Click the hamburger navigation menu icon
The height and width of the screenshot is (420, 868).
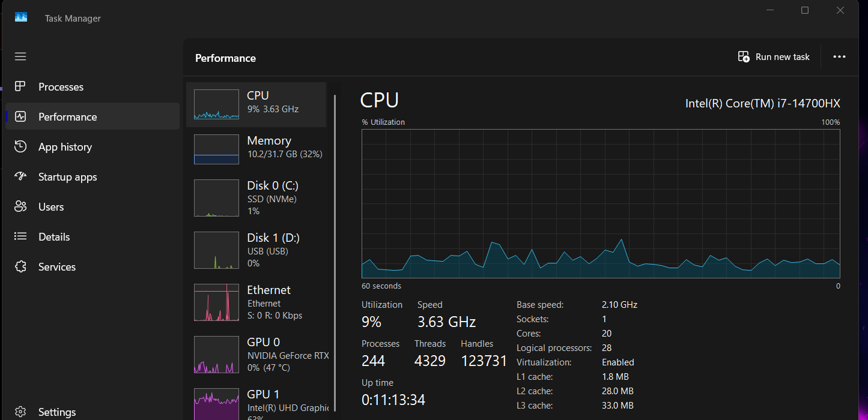[x=20, y=56]
